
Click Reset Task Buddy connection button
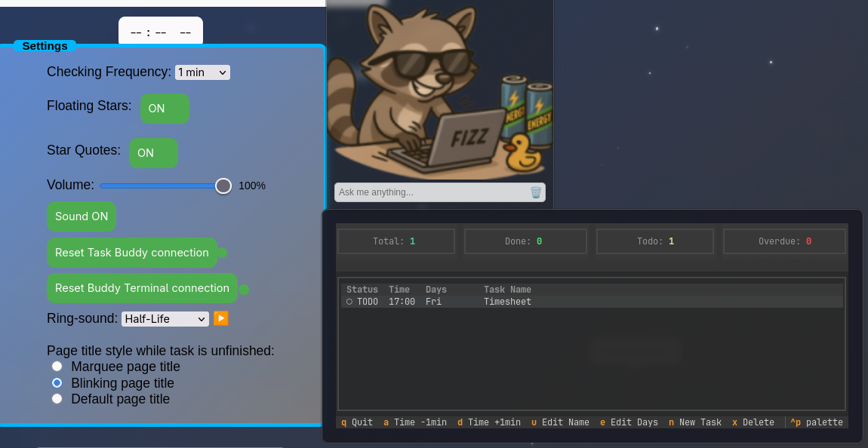pyautogui.click(x=132, y=253)
